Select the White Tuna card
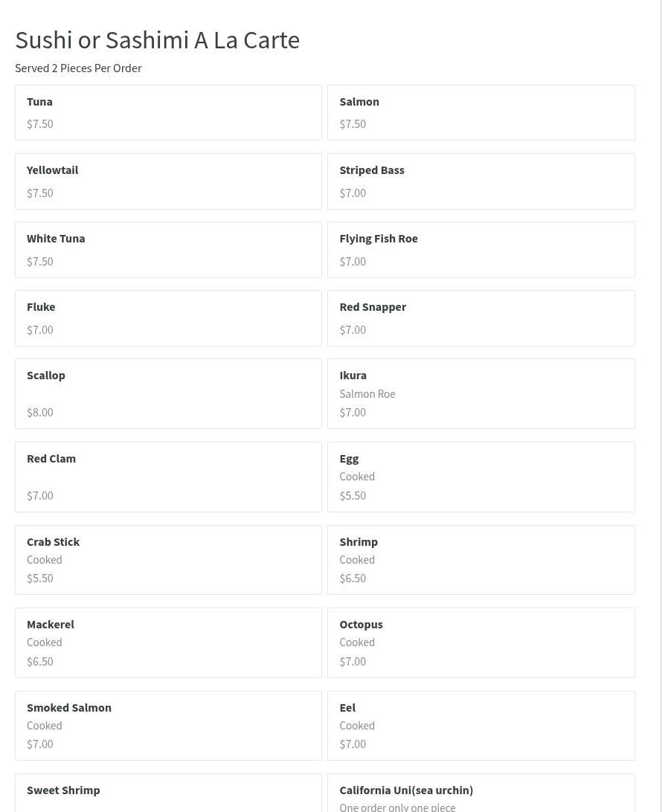662x812 pixels. click(168, 250)
